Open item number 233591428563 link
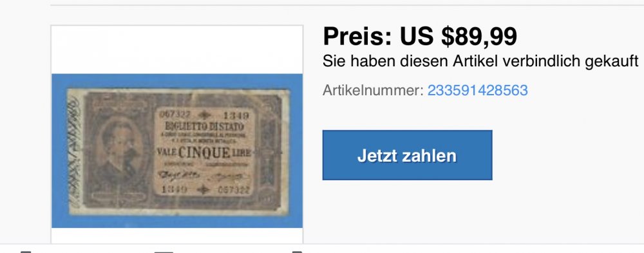This screenshot has height=253, width=644. click(x=477, y=90)
